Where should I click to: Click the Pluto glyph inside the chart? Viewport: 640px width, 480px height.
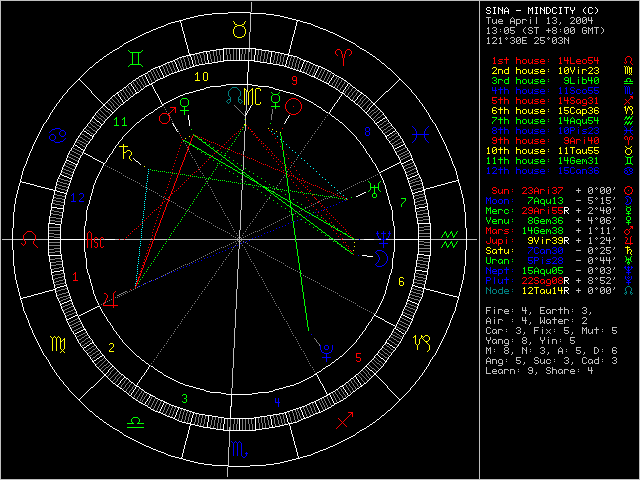[325, 348]
